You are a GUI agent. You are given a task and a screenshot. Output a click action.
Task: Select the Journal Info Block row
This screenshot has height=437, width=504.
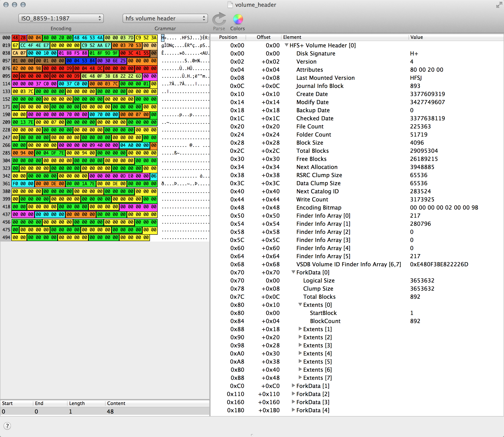320,86
